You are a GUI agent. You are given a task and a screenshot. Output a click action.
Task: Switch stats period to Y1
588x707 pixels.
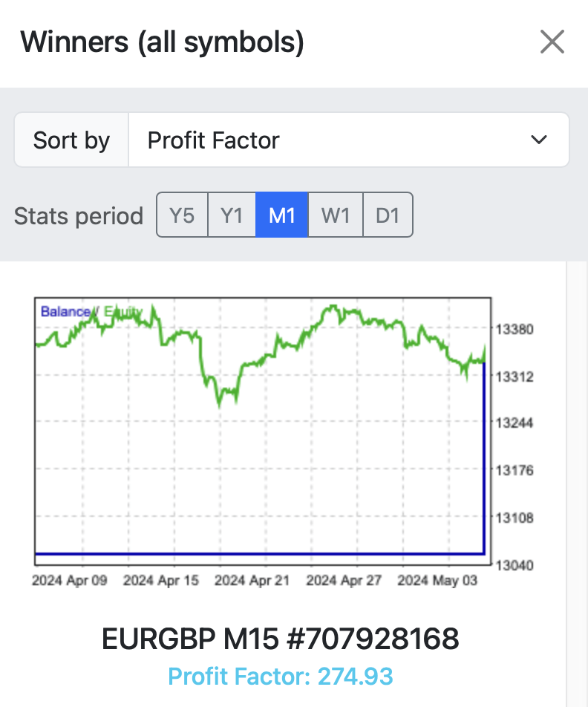click(232, 215)
